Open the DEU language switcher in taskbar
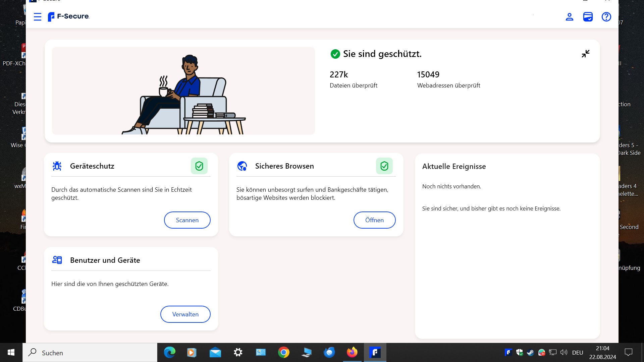This screenshot has height=362, width=644. point(577,353)
